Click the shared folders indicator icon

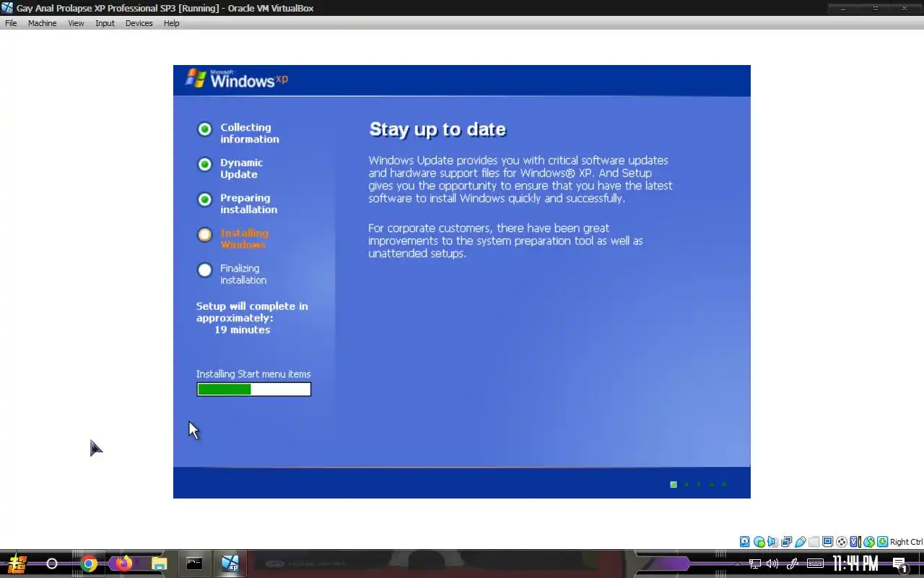[814, 542]
